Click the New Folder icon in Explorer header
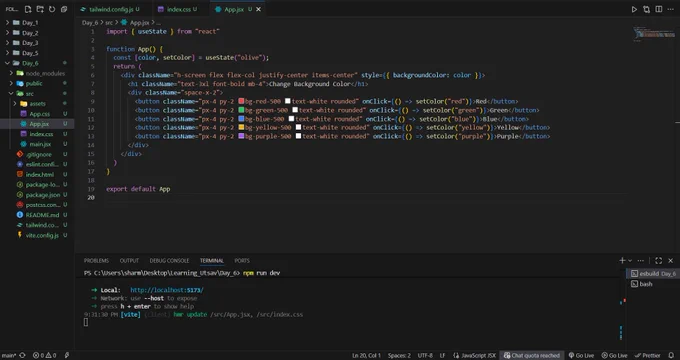 pyautogui.click(x=40, y=9)
